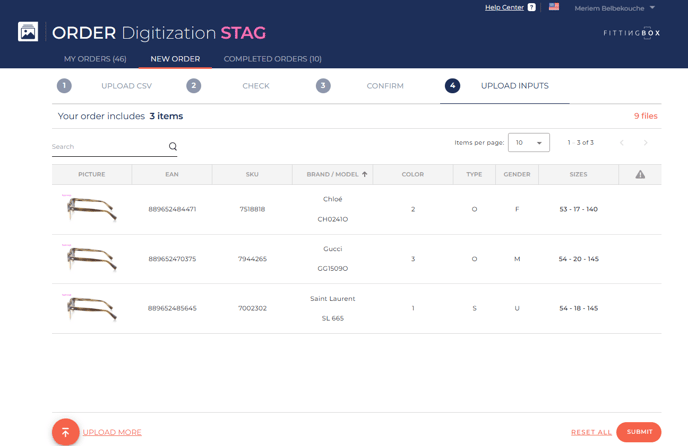Select the Confirm step
Screen dimensions: 688x446
tap(385, 86)
